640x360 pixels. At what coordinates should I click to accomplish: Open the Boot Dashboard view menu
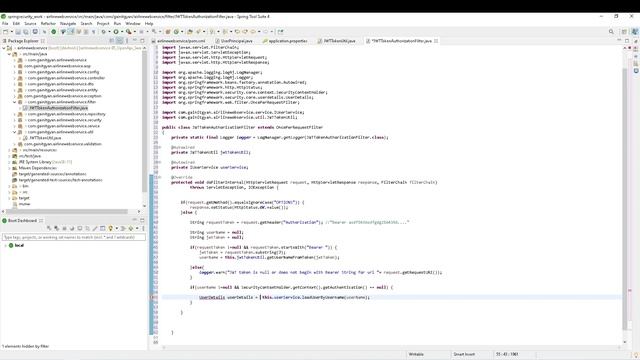click(x=143, y=228)
